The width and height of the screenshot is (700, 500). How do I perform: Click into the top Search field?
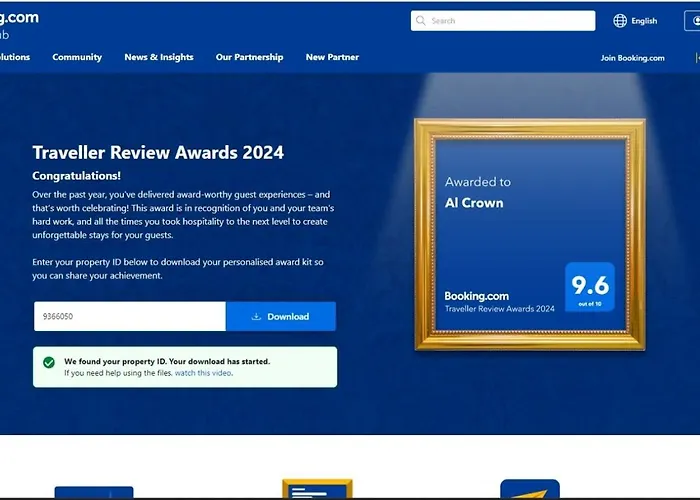(x=503, y=21)
